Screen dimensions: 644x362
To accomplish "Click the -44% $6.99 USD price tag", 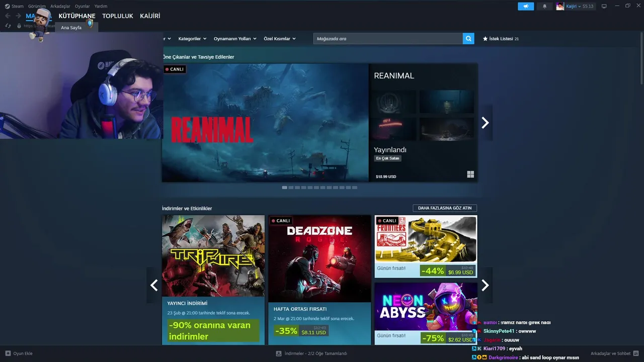I will pos(448,271).
